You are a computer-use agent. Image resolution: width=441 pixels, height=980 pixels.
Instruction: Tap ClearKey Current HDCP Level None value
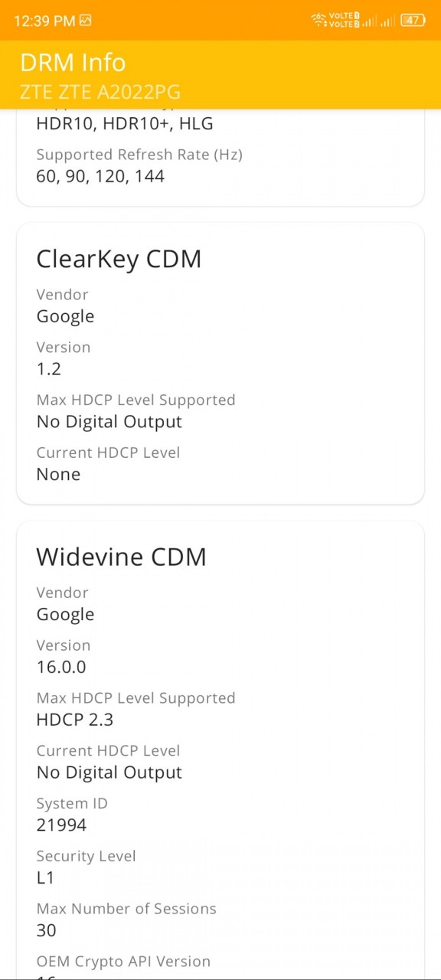[x=58, y=474]
